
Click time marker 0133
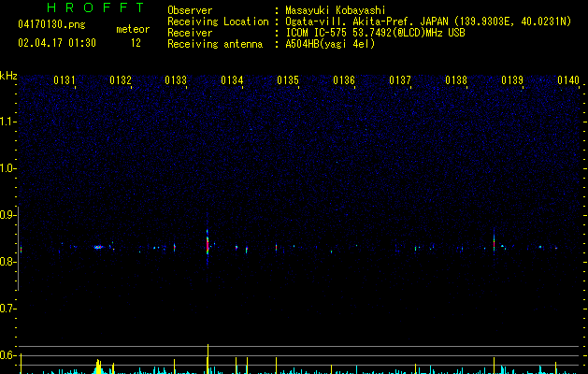click(176, 80)
